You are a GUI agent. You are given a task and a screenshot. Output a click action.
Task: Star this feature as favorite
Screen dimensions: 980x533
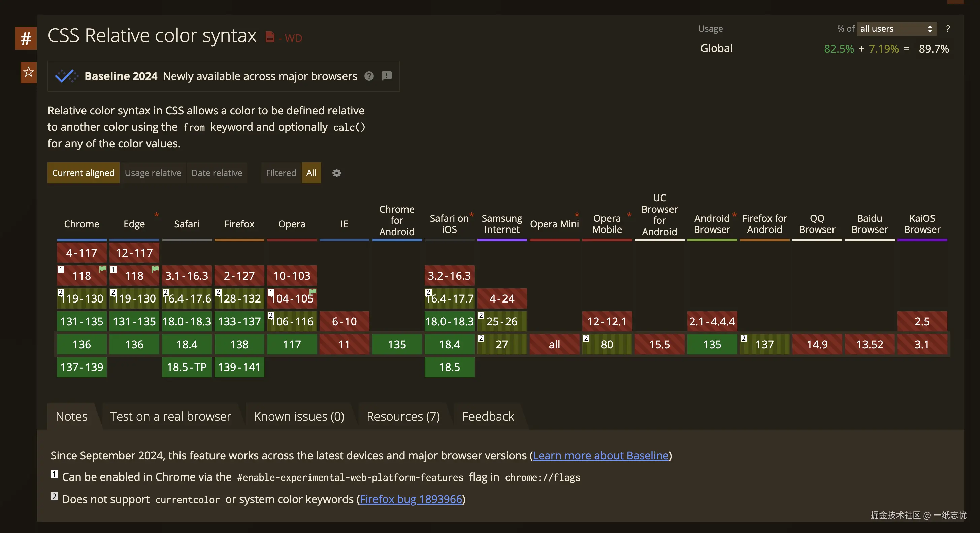coord(29,72)
